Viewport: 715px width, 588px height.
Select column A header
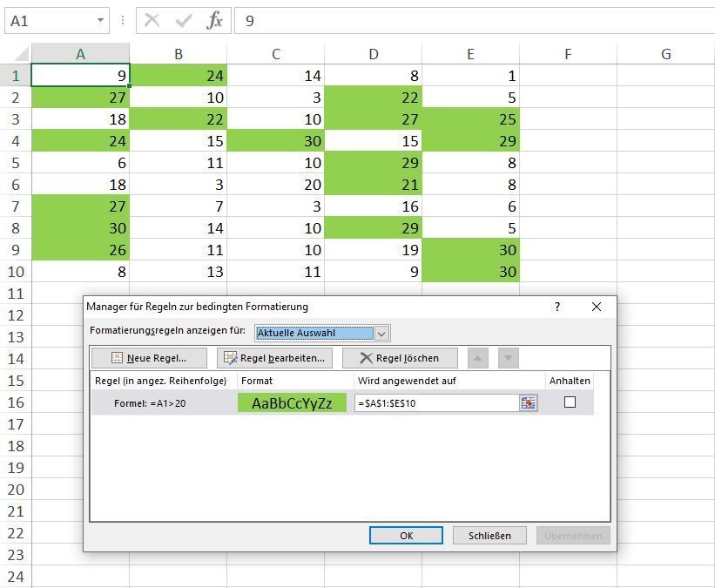point(80,54)
